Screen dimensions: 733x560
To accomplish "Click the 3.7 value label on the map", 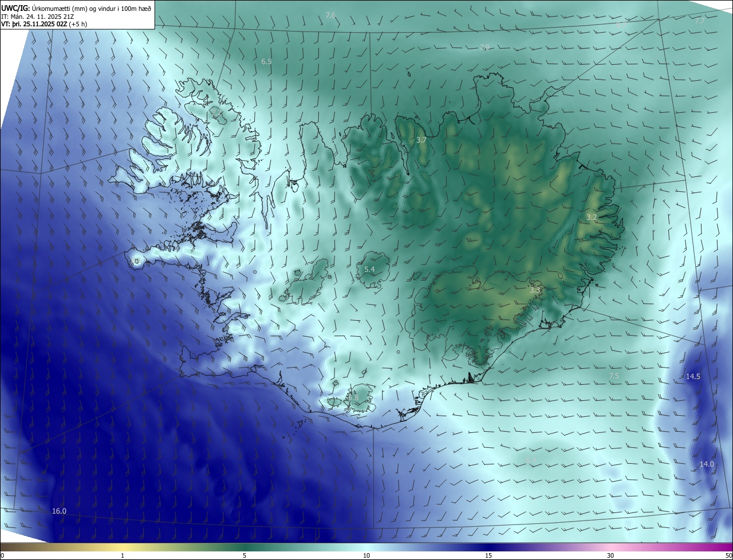I will [x=421, y=140].
